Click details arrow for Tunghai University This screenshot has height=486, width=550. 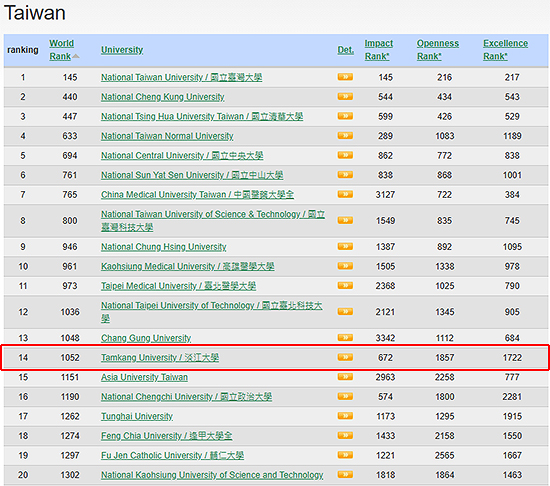345,416
